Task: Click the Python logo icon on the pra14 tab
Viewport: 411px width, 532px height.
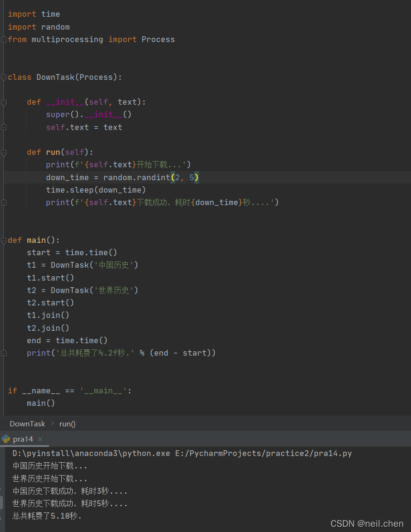Action: coord(6,439)
